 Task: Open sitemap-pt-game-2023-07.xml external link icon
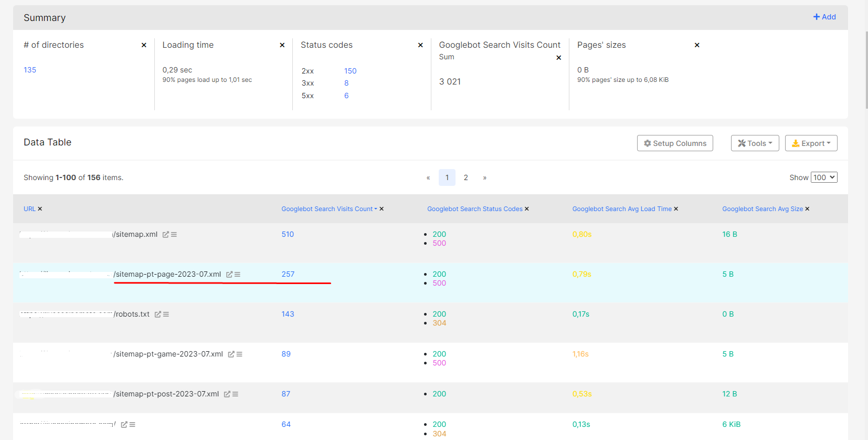[231, 354]
